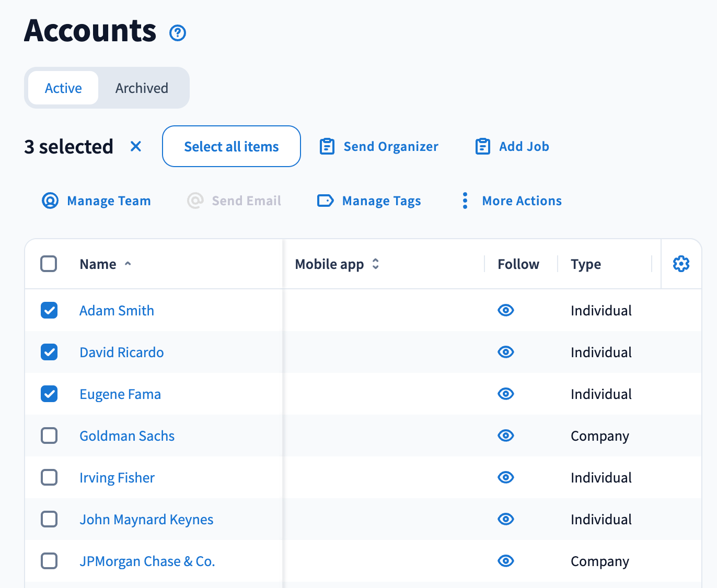Sort by Mobile app column arrows
This screenshot has height=588, width=717.
[x=375, y=264]
